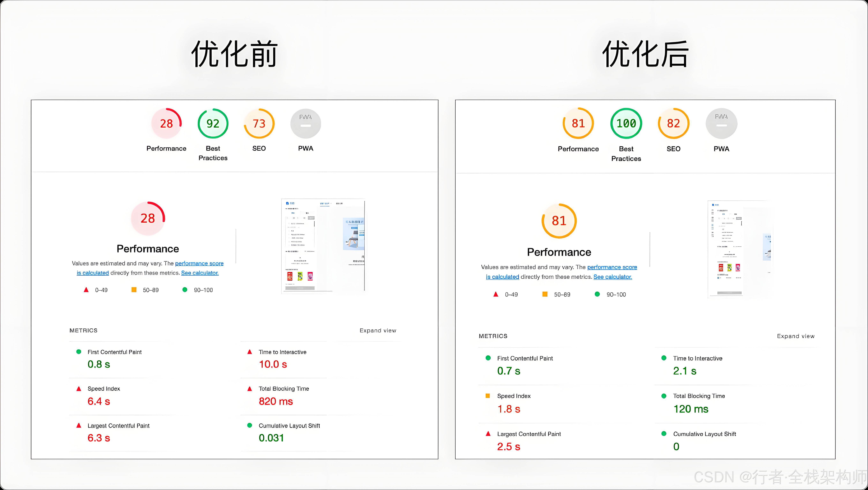The image size is (868, 490).
Task: Click the '6.4 s' Speed Index value
Action: 99,401
